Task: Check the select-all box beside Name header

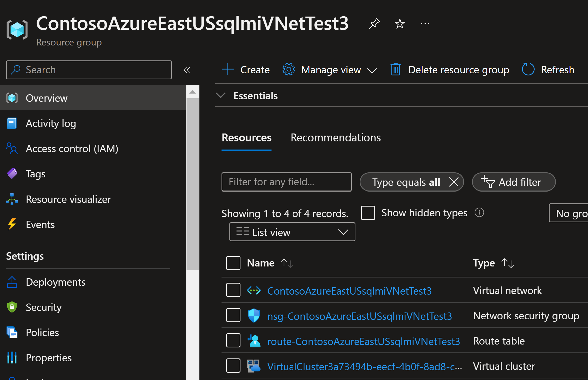Action: pos(233,263)
